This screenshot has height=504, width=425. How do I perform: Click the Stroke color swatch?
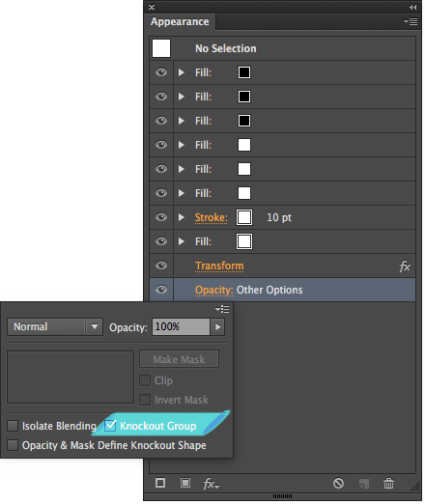point(244,217)
